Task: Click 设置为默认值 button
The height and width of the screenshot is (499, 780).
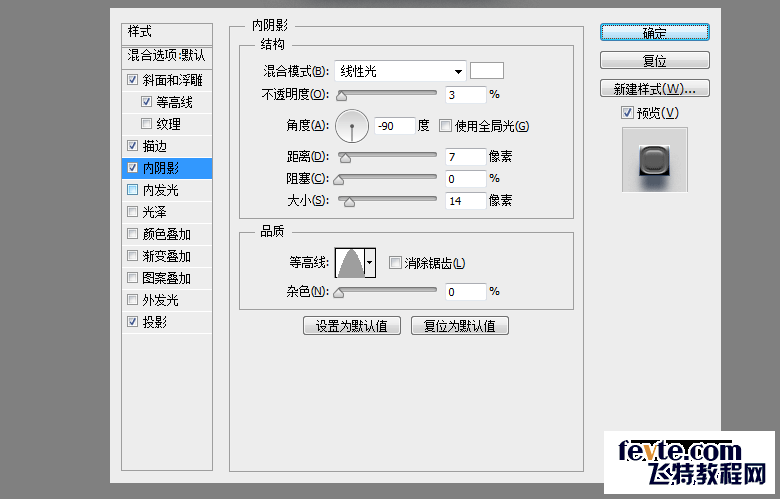Action: pos(352,326)
